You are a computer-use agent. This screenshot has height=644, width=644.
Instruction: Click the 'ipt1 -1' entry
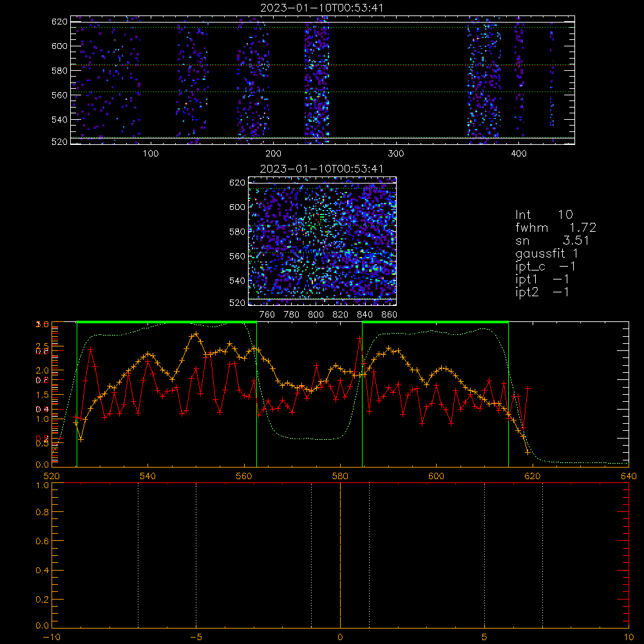pos(542,279)
